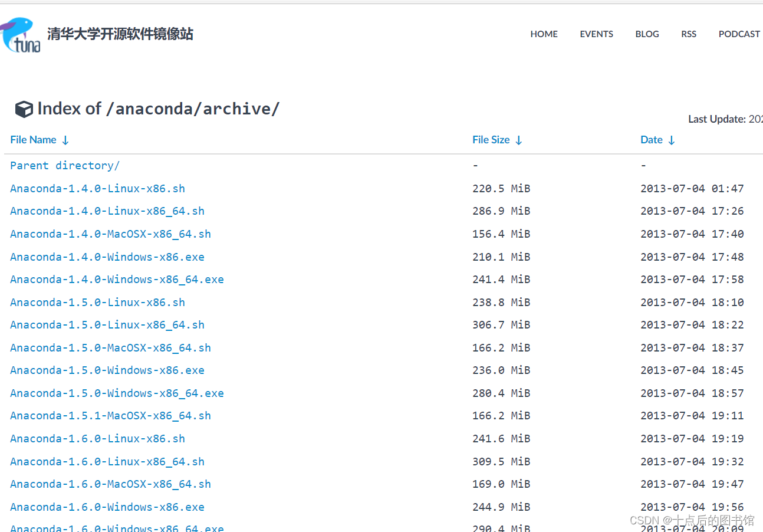Download Anaconda-1.4.0-Linux-x86_64.sh
Image resolution: width=763 pixels, height=532 pixels.
coord(107,211)
